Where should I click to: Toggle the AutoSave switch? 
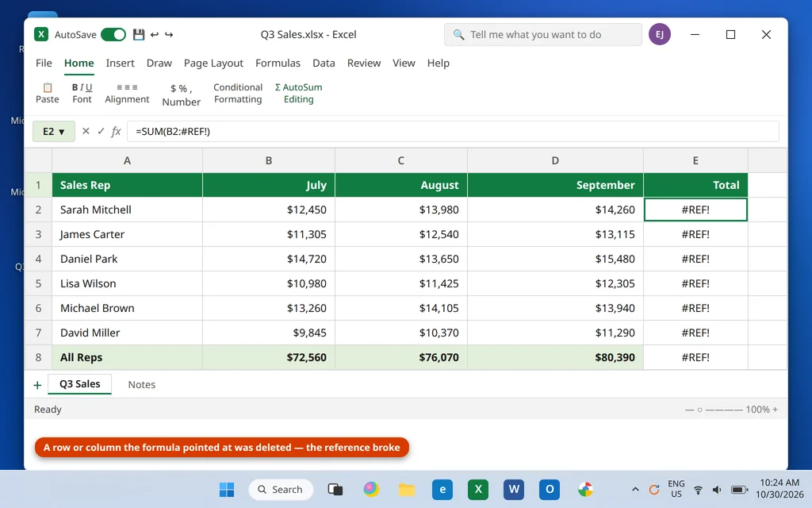click(113, 35)
